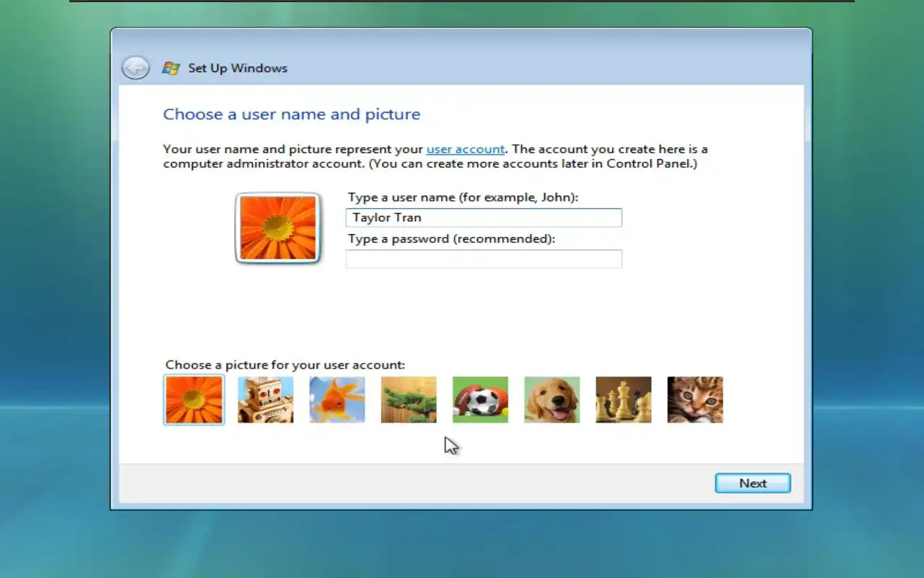Click the label Type a password (recommended)
Screen dimensions: 924x578
tap(452, 239)
